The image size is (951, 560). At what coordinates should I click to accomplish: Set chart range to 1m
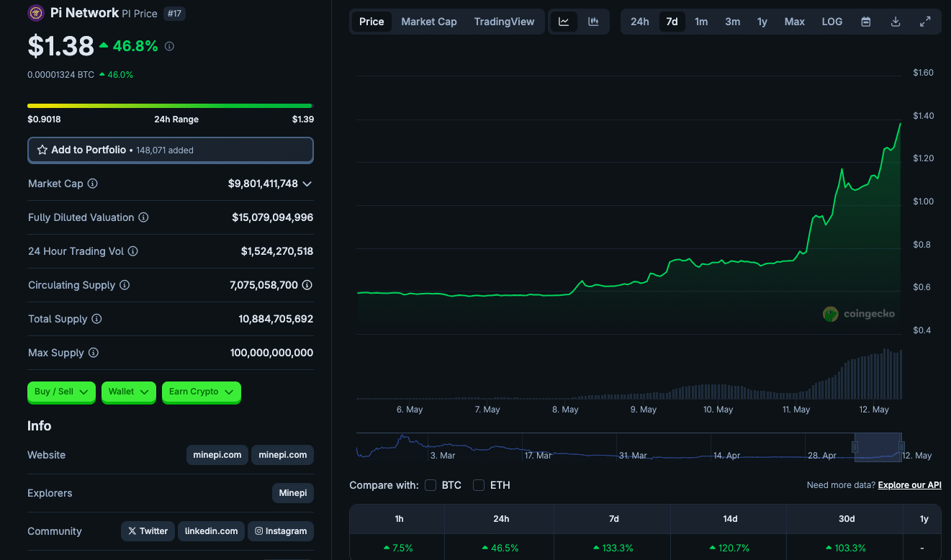point(701,22)
